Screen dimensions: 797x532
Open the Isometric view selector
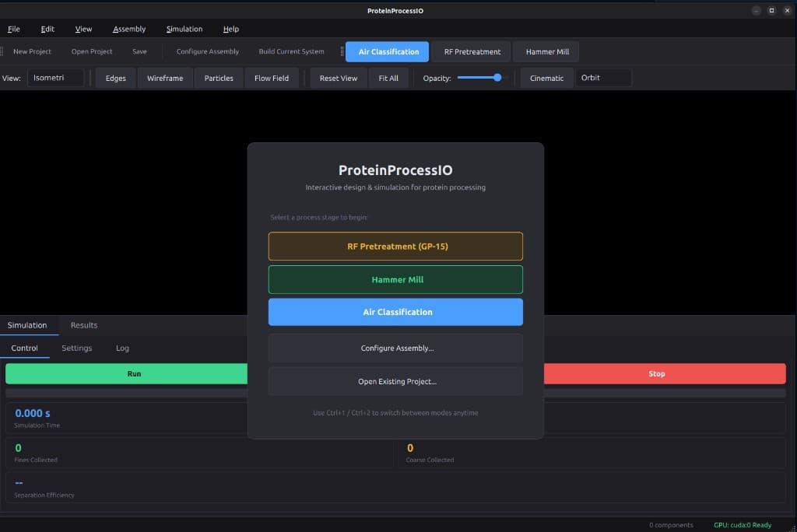(x=55, y=78)
